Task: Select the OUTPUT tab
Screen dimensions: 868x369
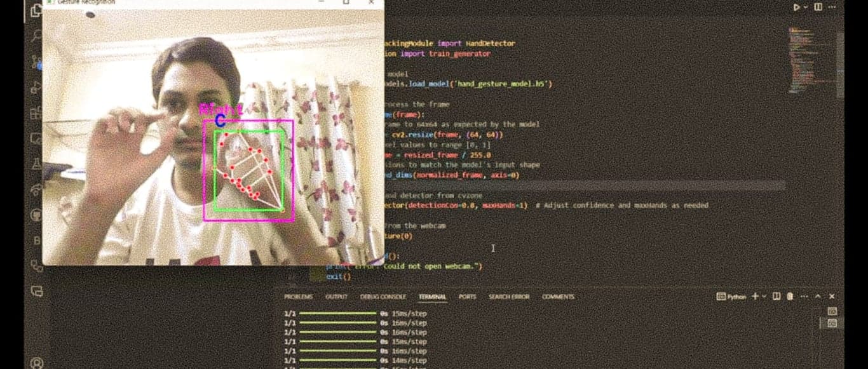Action: point(337,297)
